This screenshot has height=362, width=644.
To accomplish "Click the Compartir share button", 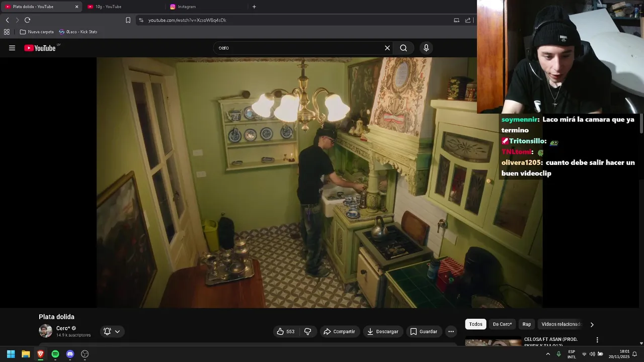I will click(x=340, y=331).
